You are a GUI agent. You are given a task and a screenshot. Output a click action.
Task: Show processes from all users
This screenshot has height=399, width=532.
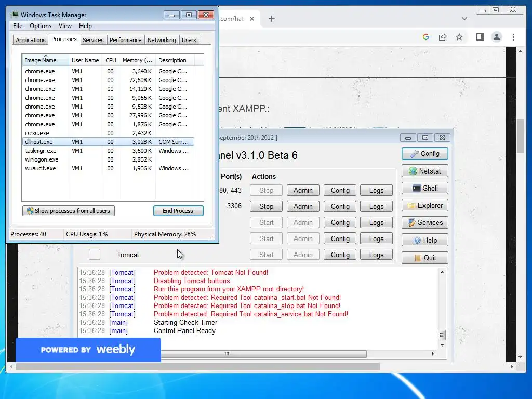69,211
